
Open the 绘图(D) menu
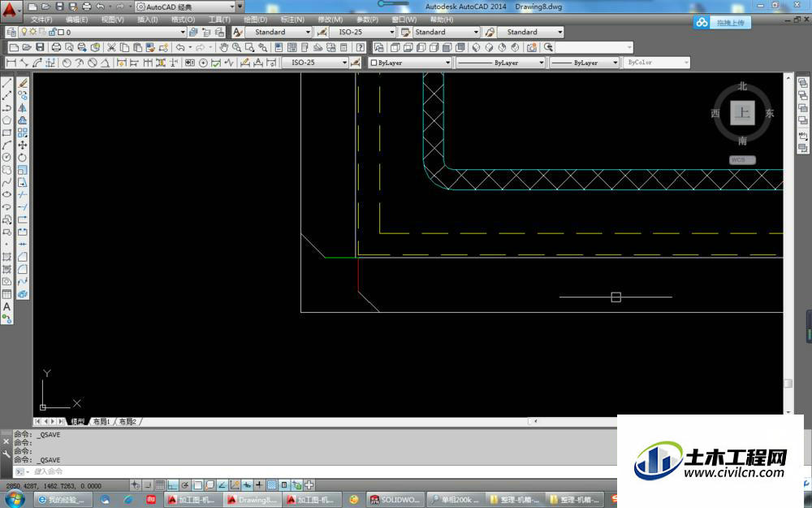[255, 20]
